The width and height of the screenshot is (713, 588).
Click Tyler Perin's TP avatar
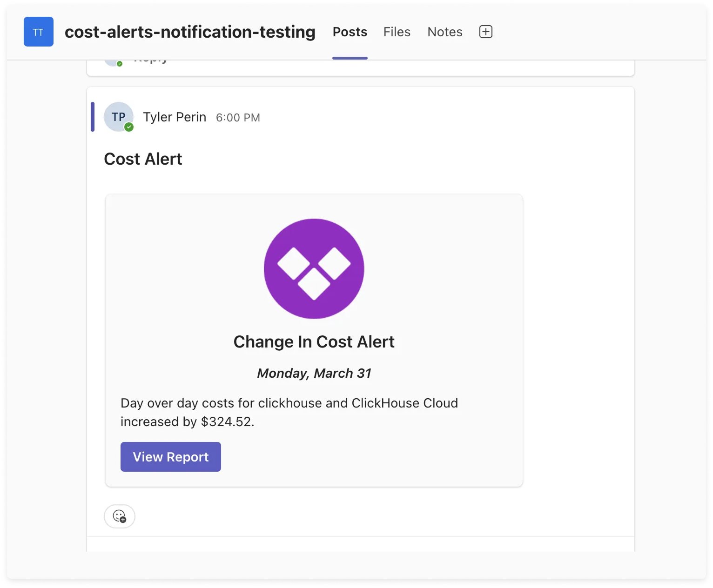(119, 117)
